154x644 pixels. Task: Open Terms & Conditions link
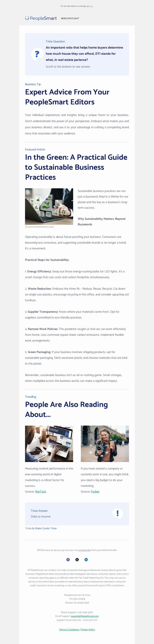[x=69, y=629]
